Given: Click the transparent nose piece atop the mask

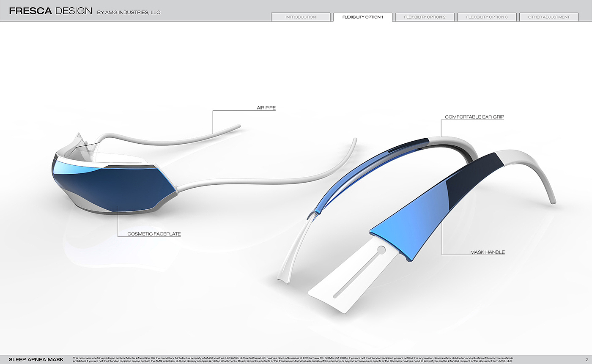Looking at the screenshot, I should click(x=82, y=145).
